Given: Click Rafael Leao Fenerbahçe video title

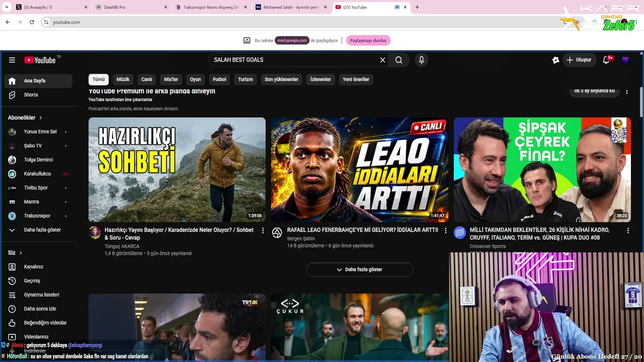Looking at the screenshot, I should 363,230.
